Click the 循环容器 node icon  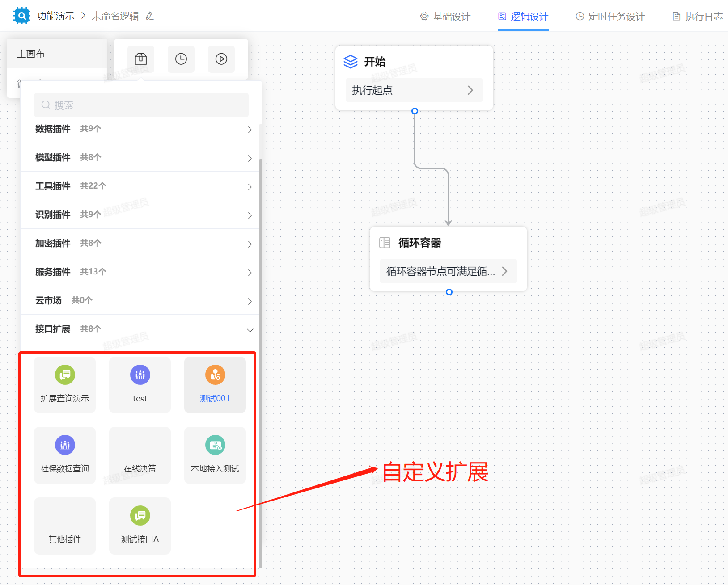385,243
